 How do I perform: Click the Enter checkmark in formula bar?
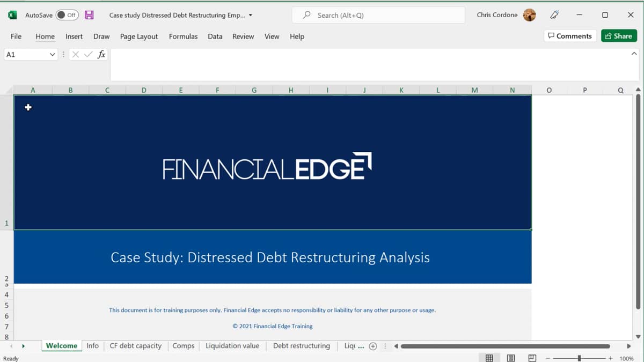point(89,54)
